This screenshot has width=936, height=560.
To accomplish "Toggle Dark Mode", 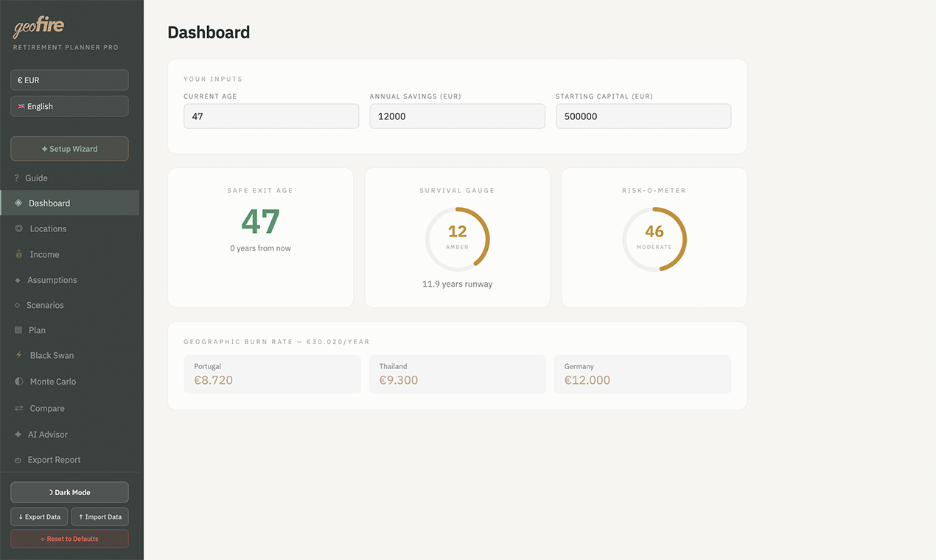I will pyautogui.click(x=69, y=491).
